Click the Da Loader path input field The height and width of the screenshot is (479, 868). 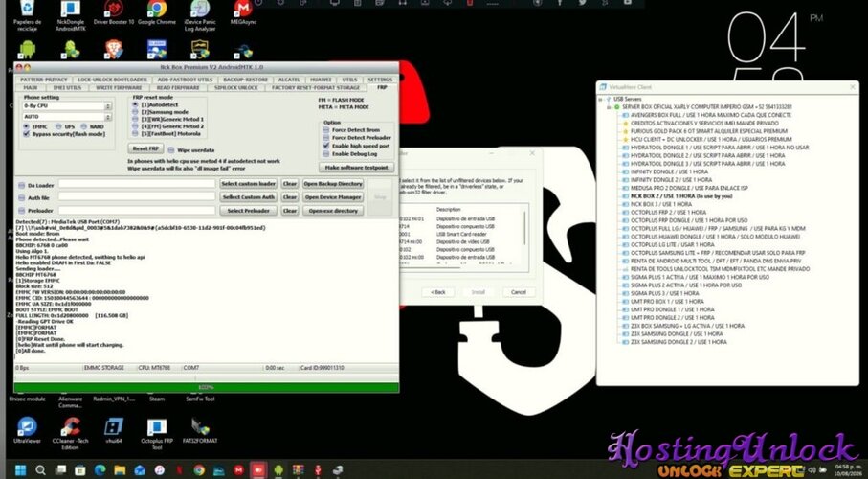click(x=137, y=184)
